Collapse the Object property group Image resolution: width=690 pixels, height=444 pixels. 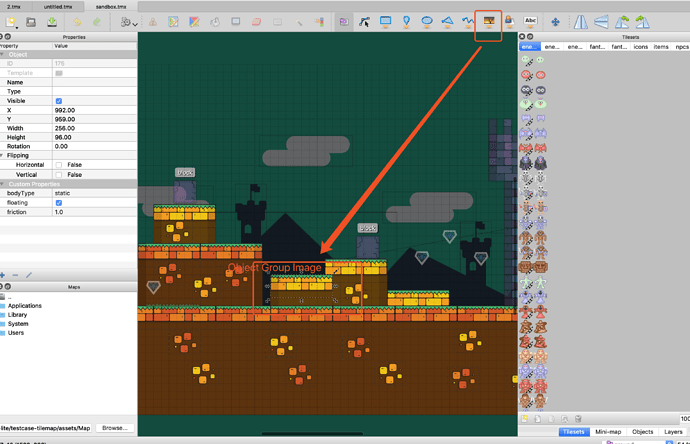point(3,55)
